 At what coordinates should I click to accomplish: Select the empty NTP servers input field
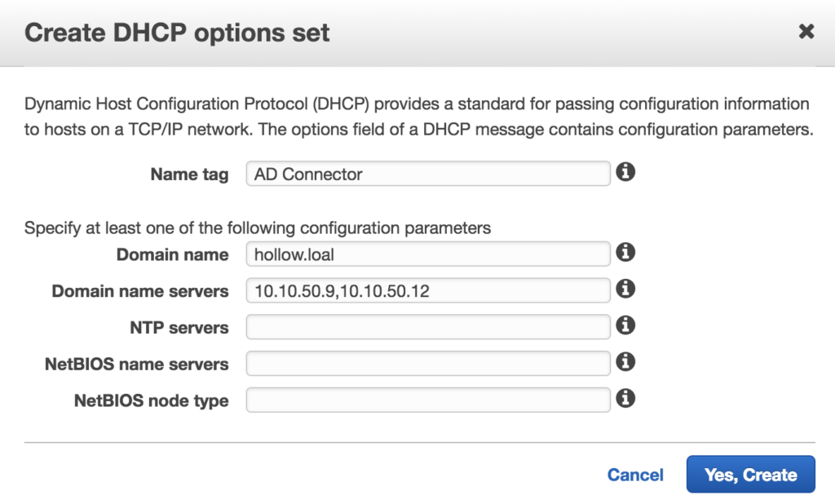tap(428, 327)
